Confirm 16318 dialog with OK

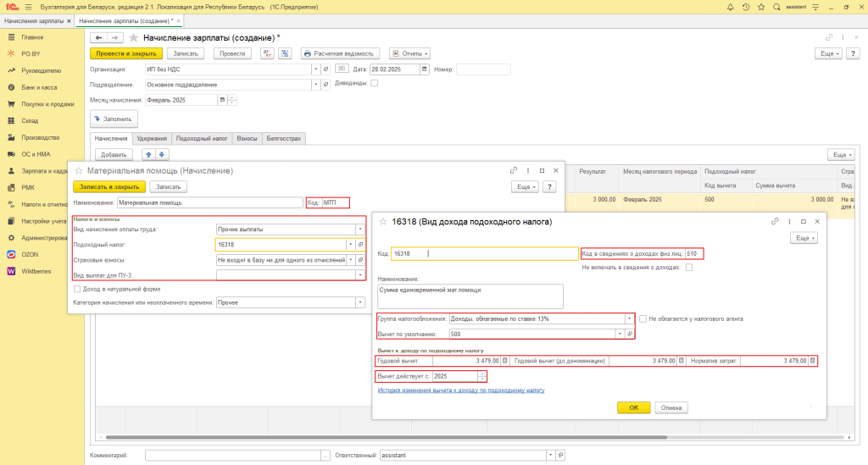[633, 407]
